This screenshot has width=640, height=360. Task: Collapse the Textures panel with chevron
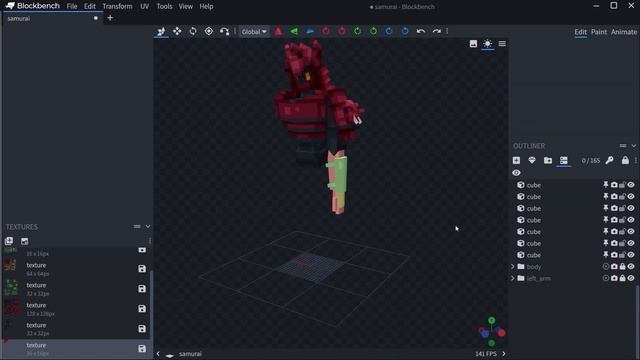point(148,227)
